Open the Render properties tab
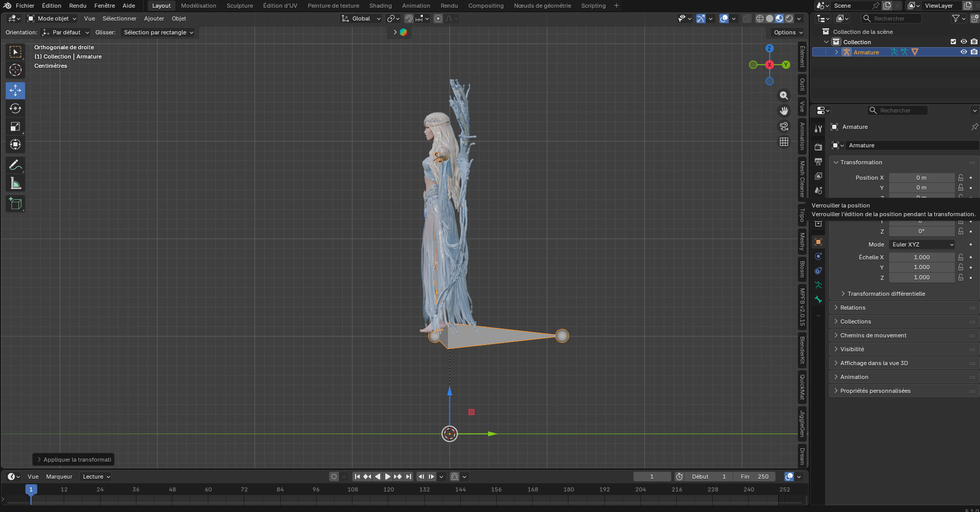The image size is (980, 512). point(818,147)
